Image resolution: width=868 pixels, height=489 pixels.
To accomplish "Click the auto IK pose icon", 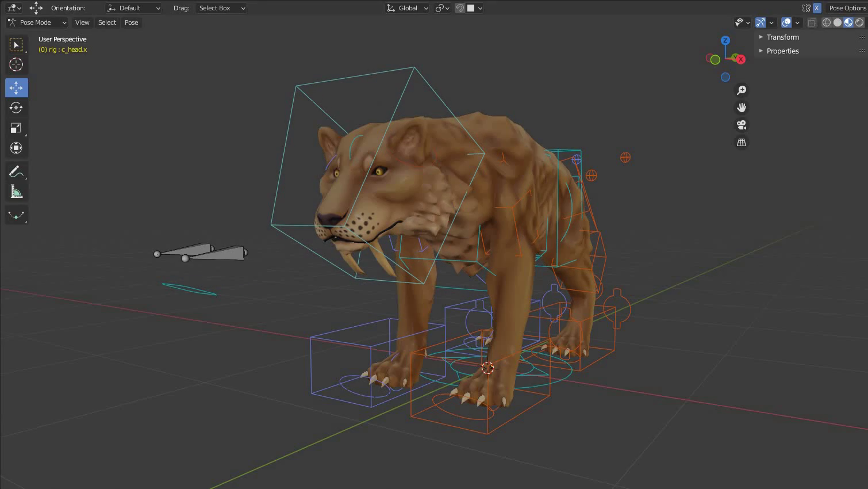I will tap(806, 8).
